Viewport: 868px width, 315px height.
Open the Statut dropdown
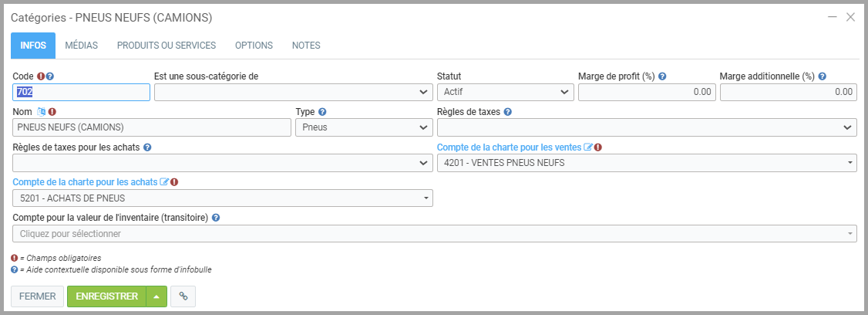point(505,93)
